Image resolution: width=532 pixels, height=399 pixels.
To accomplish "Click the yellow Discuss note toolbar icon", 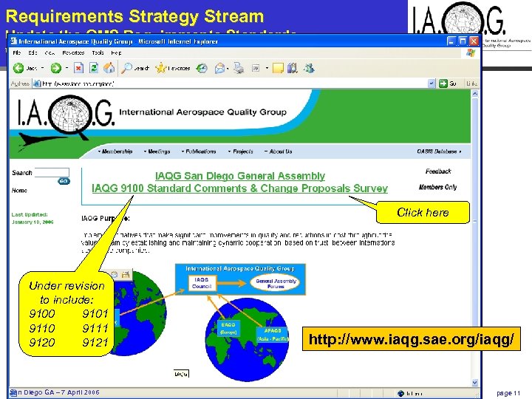I will pos(278,68).
